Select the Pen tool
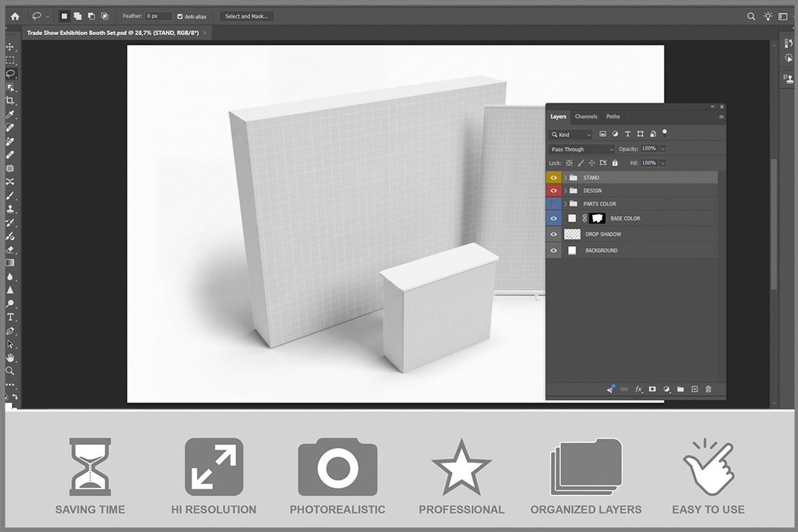 (10, 331)
